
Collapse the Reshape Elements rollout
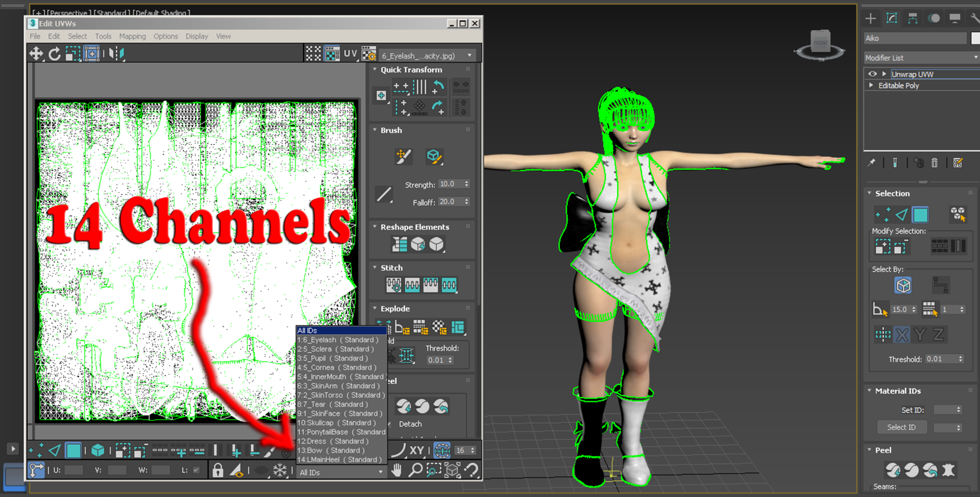[x=375, y=227]
